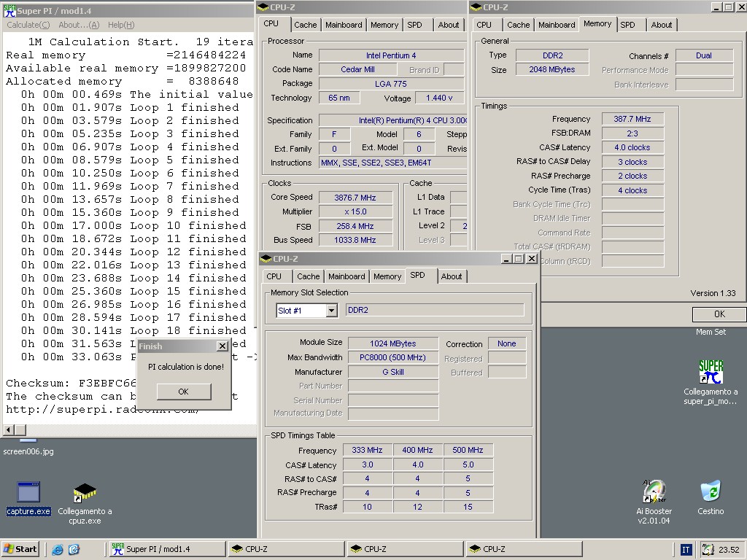This screenshot has width=747, height=560.
Task: Click the Start button
Action: click(20, 549)
